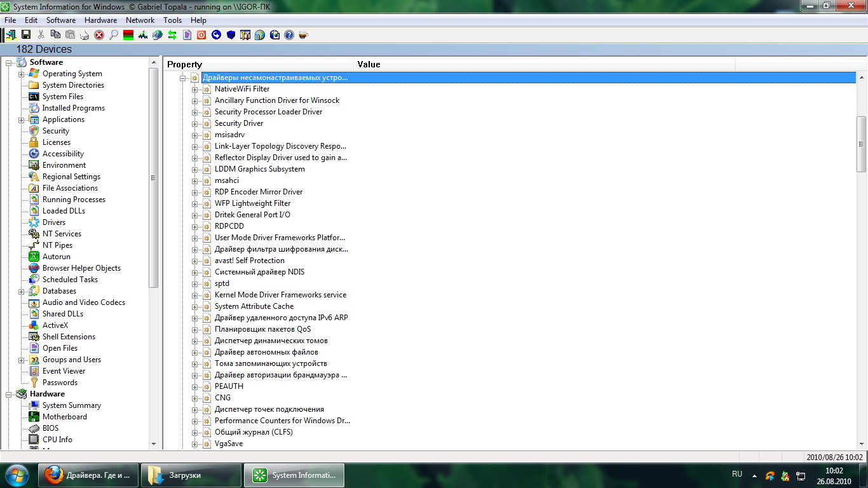Select CPU Info in the Hardware tree
Screen dimensions: 868x488
[57, 440]
